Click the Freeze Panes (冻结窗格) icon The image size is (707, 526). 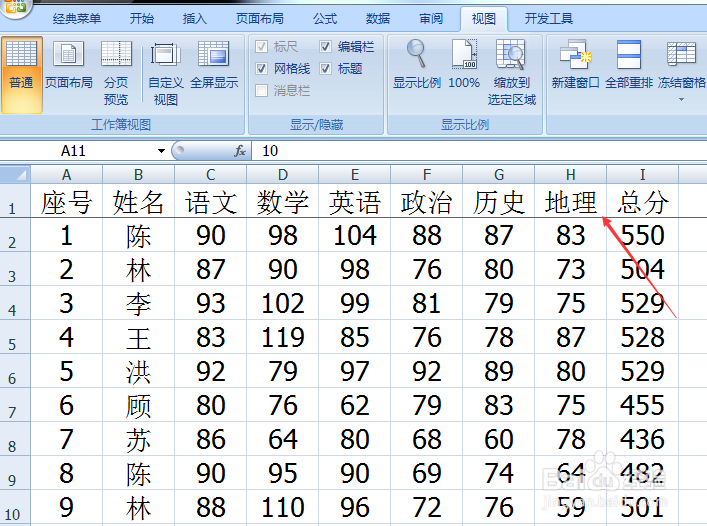[681, 54]
